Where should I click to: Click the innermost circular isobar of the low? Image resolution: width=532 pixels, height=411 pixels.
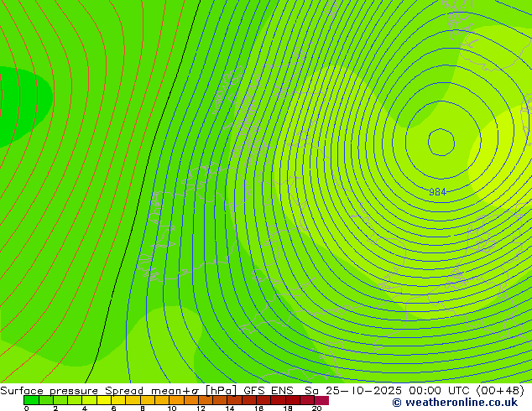441,142
